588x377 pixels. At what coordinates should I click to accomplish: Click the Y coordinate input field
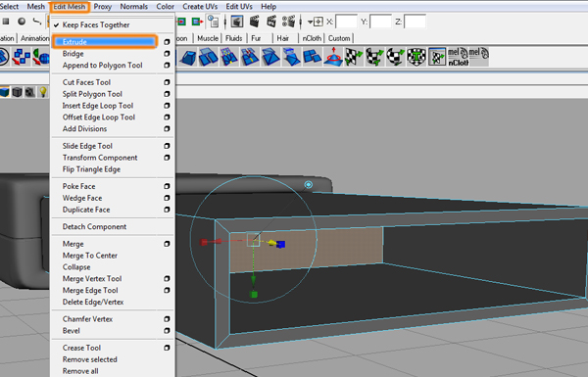click(x=380, y=22)
